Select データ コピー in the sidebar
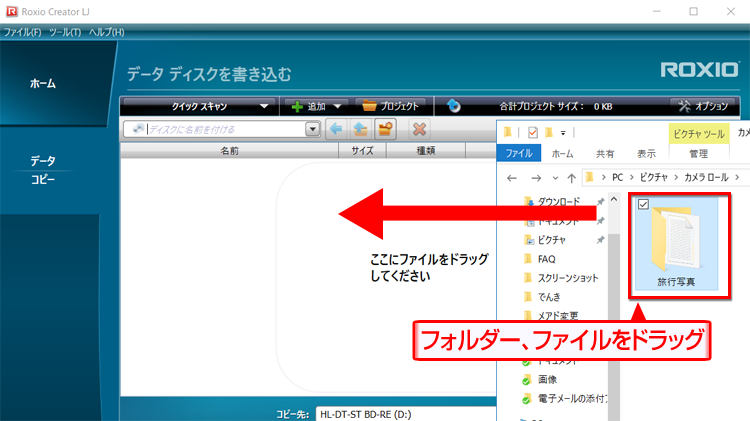Screen dimensions: 750x421 tap(43, 170)
